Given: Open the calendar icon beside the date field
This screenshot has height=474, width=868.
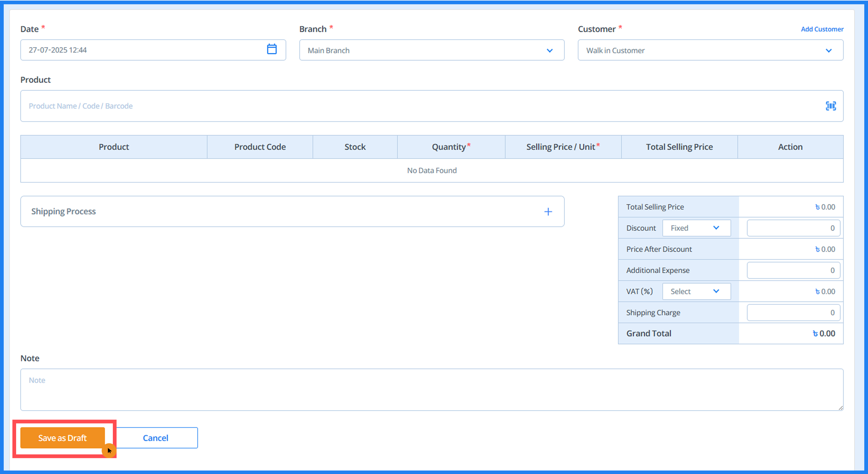Looking at the screenshot, I should 272,49.
